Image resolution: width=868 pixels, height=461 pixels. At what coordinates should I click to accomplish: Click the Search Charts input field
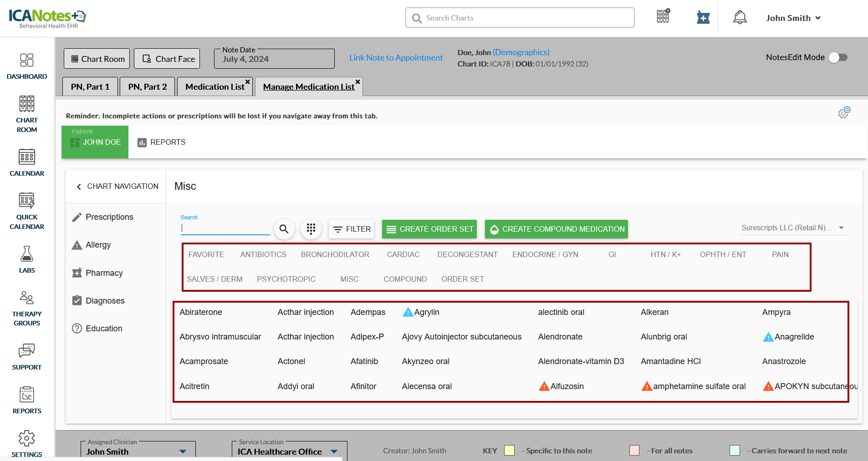pyautogui.click(x=519, y=18)
